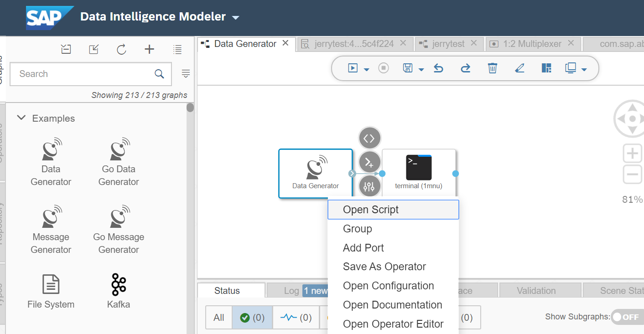The height and width of the screenshot is (334, 644).
Task: Click the canvas pan navigation control
Action: click(x=632, y=119)
